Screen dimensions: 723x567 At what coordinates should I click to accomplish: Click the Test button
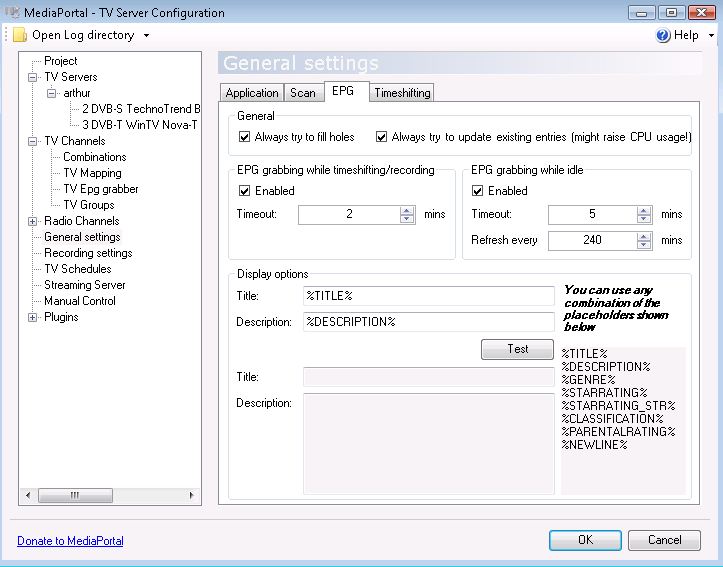coord(517,349)
